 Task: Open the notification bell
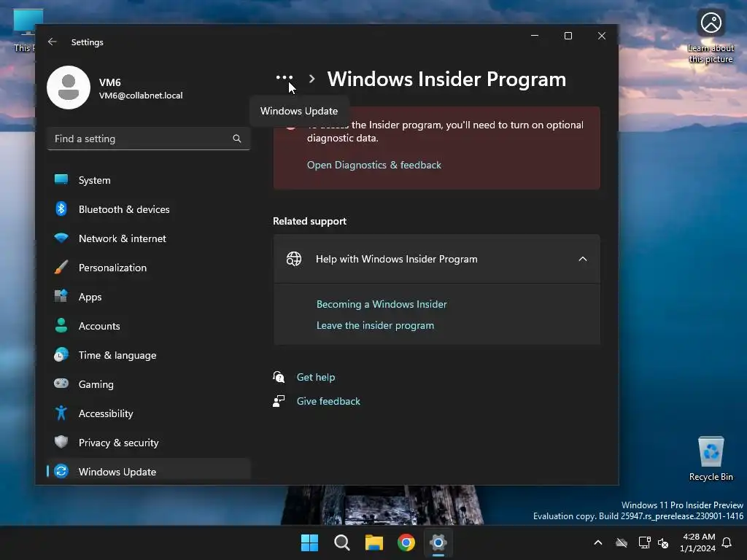(727, 542)
